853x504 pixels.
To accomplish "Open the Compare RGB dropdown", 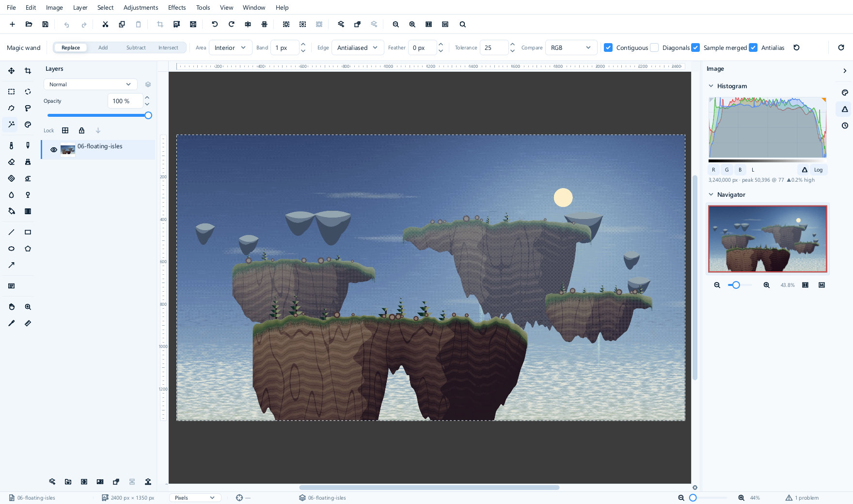I will pos(571,47).
